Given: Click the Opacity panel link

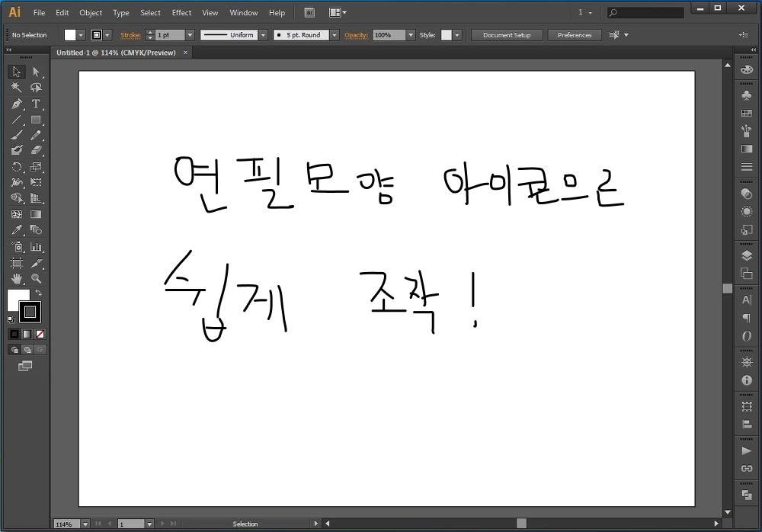Looking at the screenshot, I should [x=356, y=35].
